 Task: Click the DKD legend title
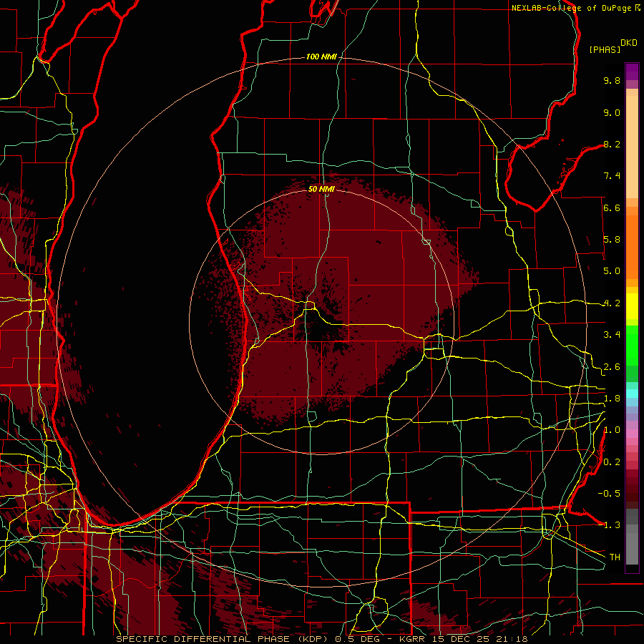(x=629, y=43)
